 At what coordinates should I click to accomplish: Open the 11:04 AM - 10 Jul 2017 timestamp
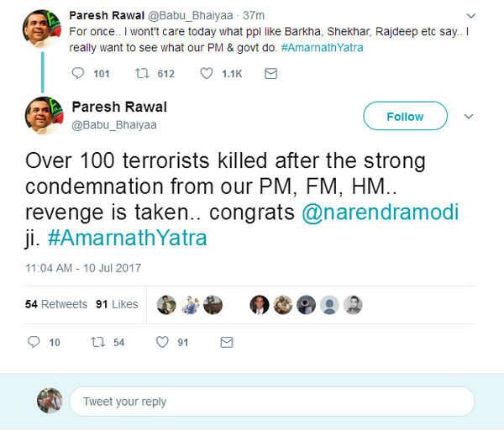[x=83, y=268]
